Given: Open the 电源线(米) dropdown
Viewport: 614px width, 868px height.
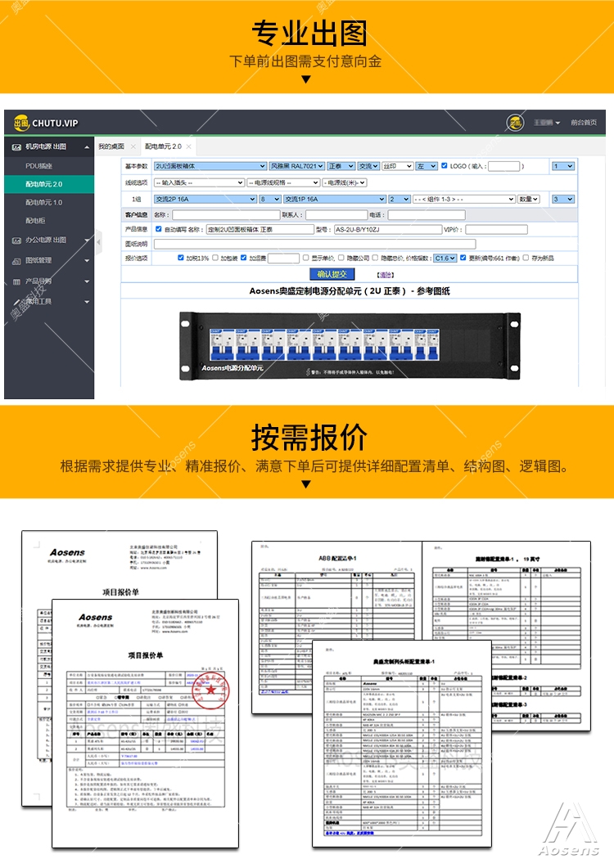Looking at the screenshot, I should click(344, 182).
